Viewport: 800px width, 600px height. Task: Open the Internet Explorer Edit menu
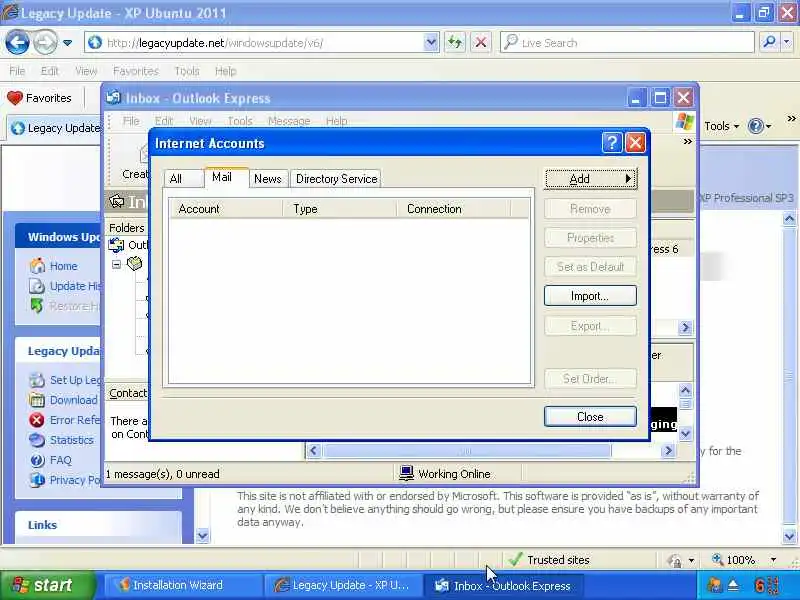click(49, 71)
